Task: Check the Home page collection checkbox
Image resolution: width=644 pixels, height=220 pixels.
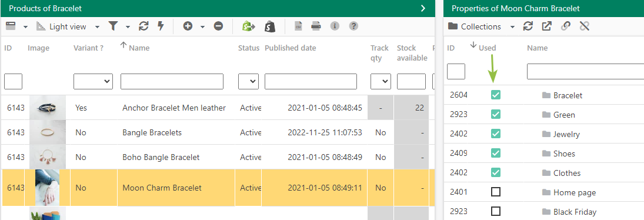Action: [496, 192]
